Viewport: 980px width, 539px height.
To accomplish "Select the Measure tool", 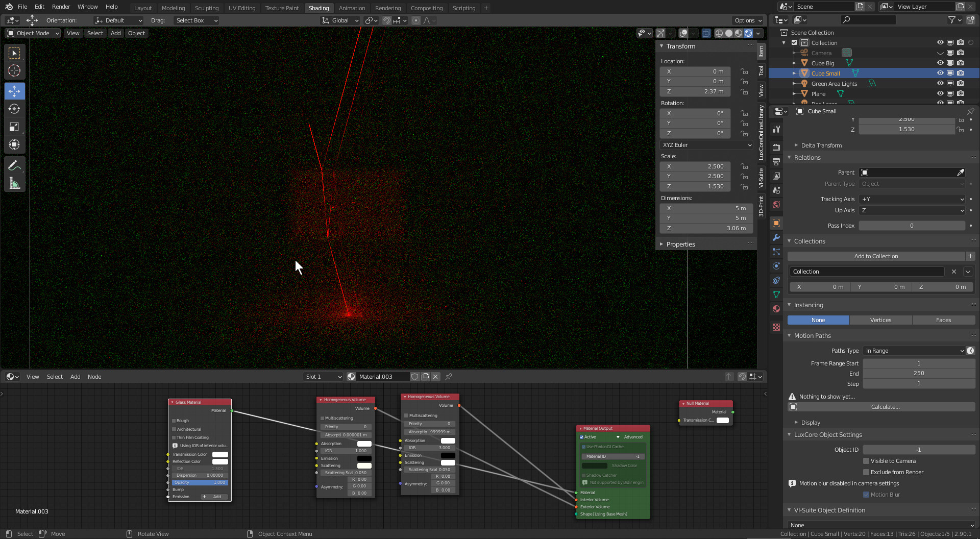I will coord(14,184).
